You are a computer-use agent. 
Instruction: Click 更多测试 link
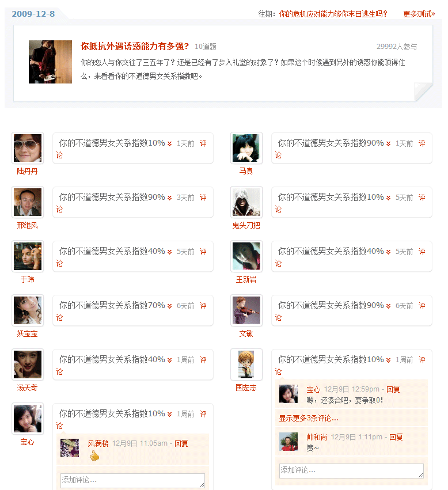(419, 14)
